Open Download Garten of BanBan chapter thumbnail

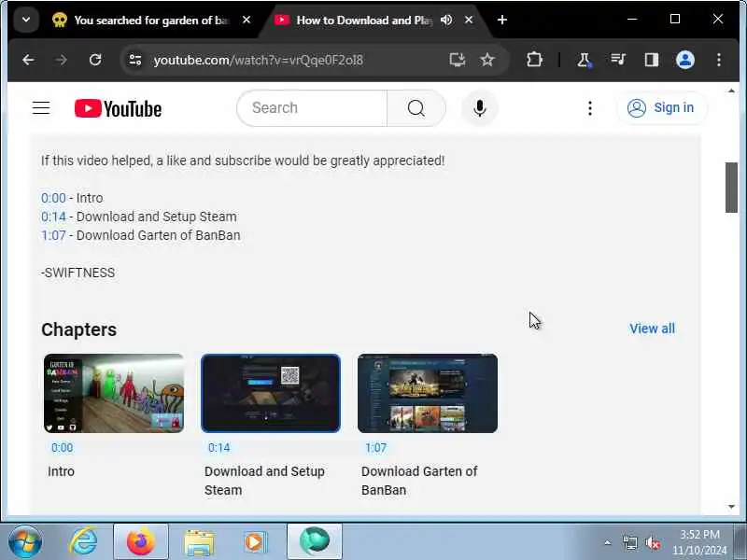pos(428,393)
